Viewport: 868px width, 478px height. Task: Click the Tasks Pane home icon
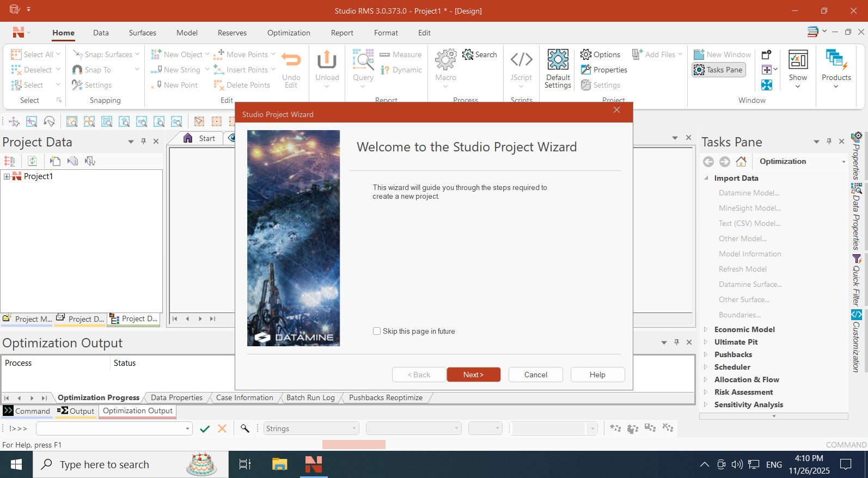tap(741, 162)
